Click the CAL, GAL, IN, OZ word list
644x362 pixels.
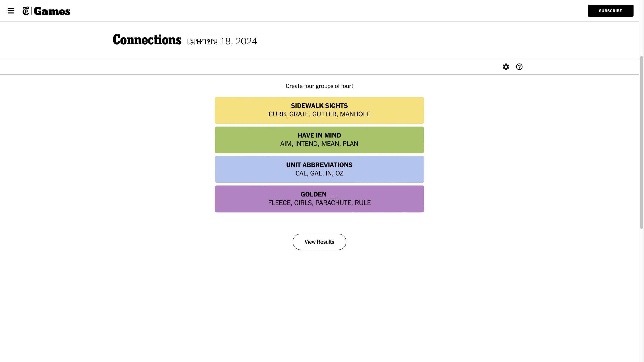pos(319,173)
